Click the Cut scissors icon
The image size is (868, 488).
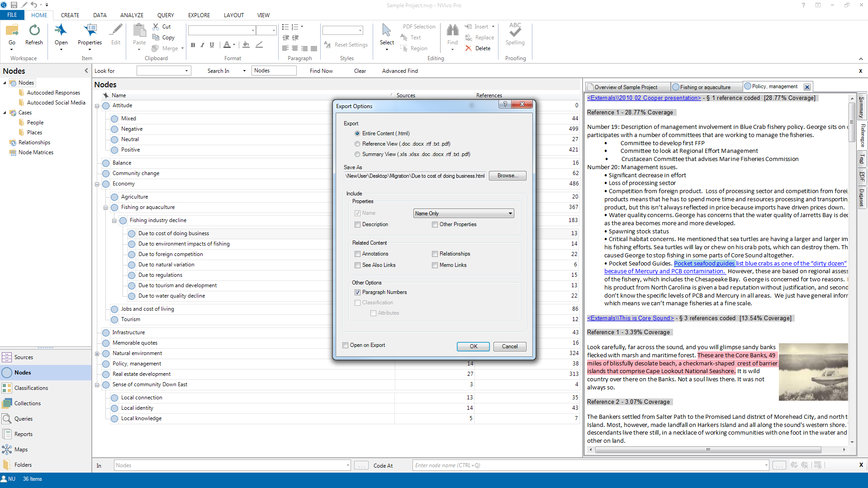156,27
